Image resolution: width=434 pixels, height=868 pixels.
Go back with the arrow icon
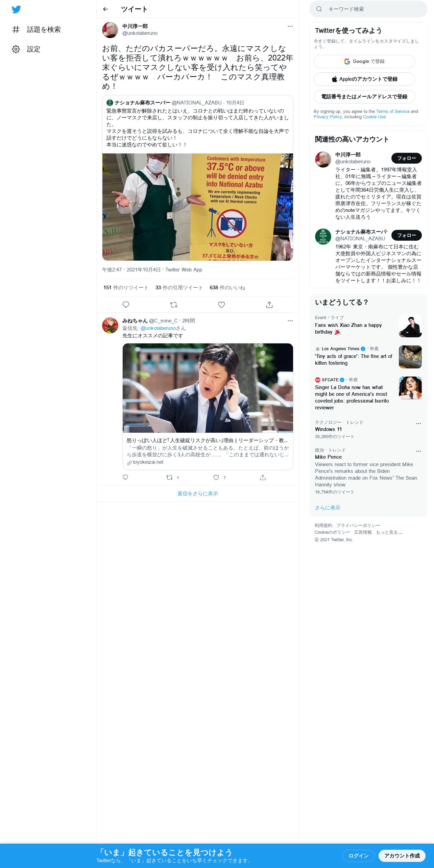click(105, 9)
